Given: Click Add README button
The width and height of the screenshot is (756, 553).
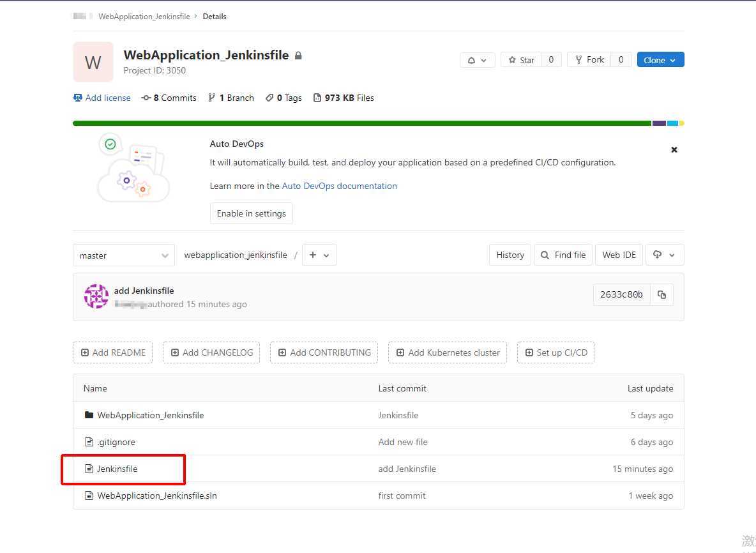Looking at the screenshot, I should pyautogui.click(x=113, y=352).
